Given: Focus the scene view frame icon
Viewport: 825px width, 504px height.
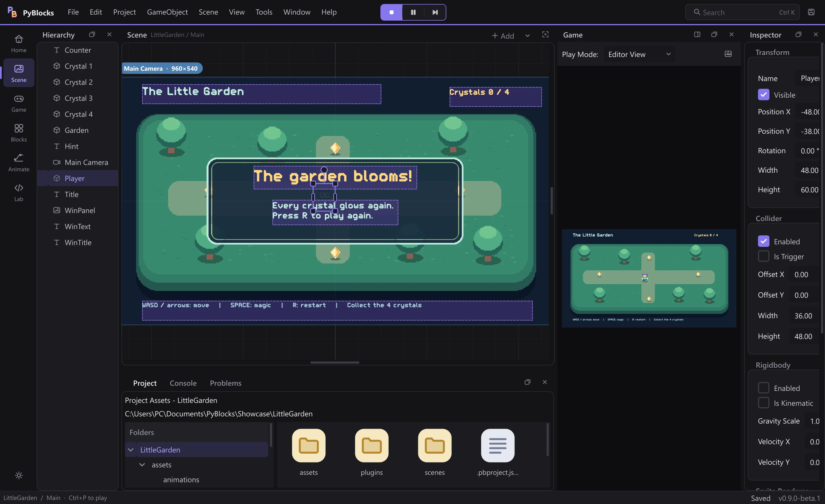Looking at the screenshot, I should (x=545, y=34).
